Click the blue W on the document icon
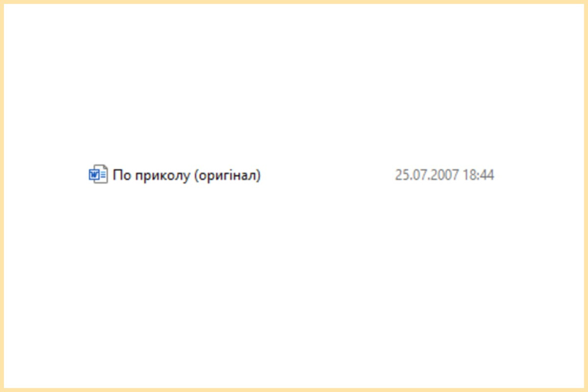 coord(94,175)
